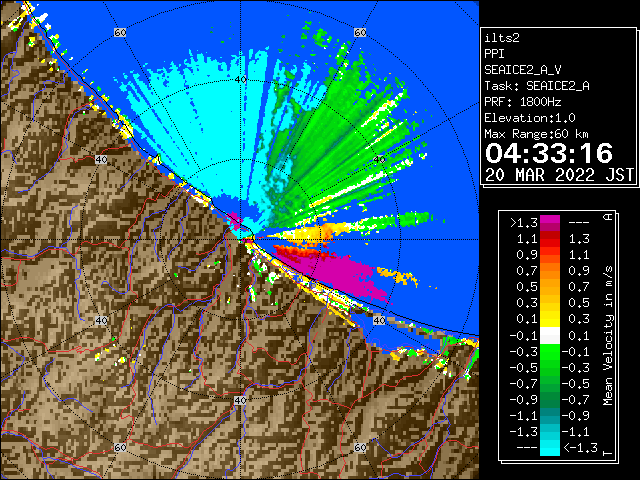
Task: Click the 40 km label over land to the northwest
Action: pyautogui.click(x=101, y=160)
